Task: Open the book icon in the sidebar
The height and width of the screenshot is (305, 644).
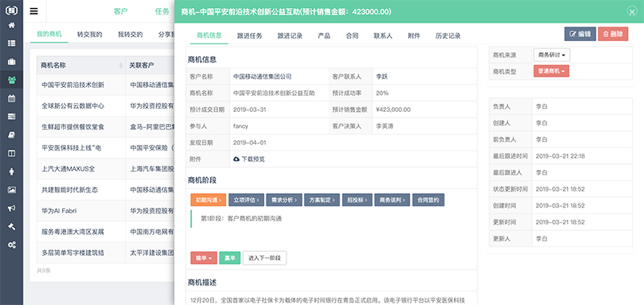Action: (11, 135)
